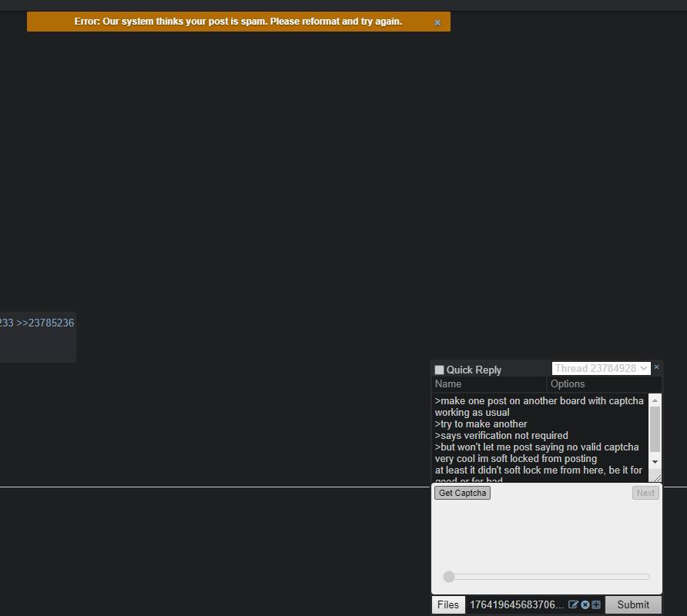Open the Thread 23784928 dropdown
687x616 pixels.
(601, 369)
